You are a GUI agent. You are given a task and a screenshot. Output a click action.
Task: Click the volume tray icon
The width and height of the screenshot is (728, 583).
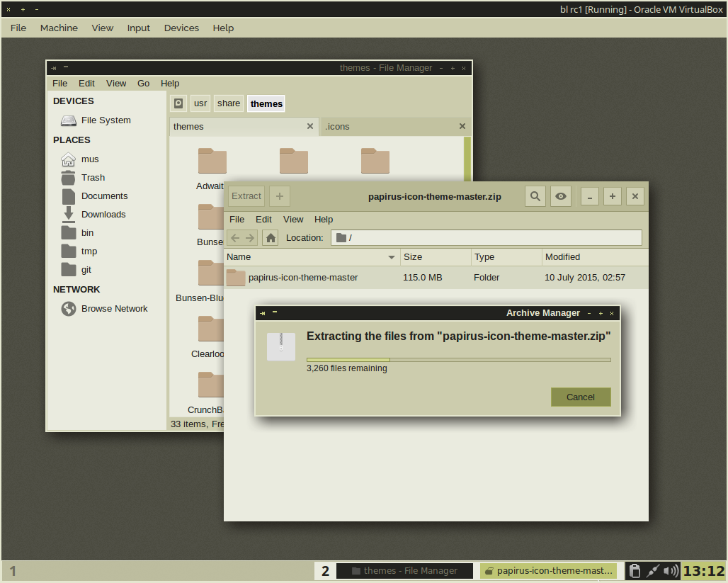pos(671,571)
